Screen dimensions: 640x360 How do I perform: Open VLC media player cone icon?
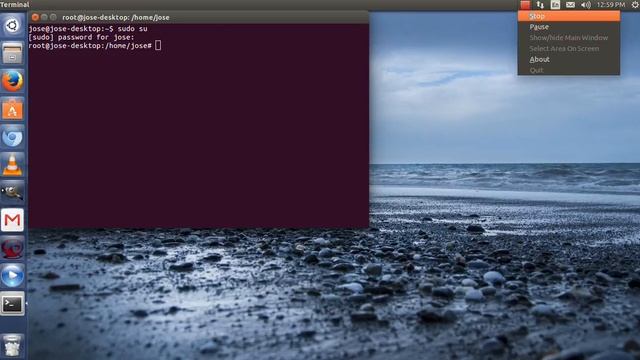point(12,164)
